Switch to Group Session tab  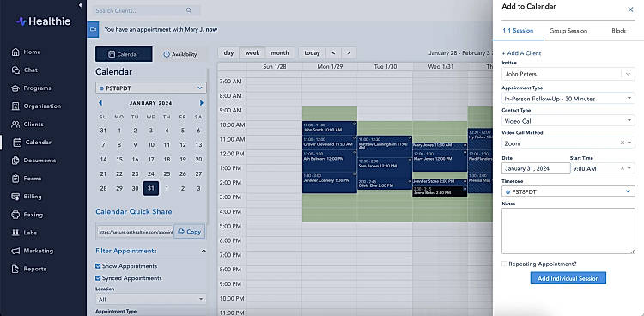tap(568, 31)
